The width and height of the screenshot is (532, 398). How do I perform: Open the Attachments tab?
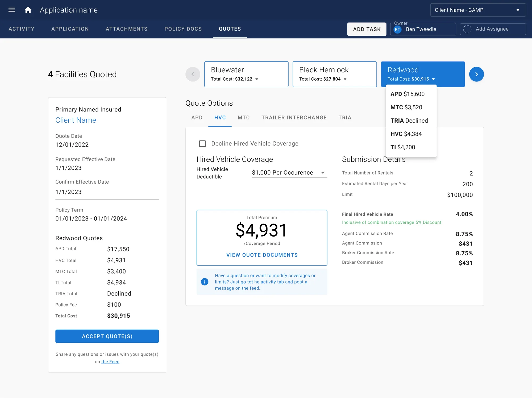click(127, 29)
